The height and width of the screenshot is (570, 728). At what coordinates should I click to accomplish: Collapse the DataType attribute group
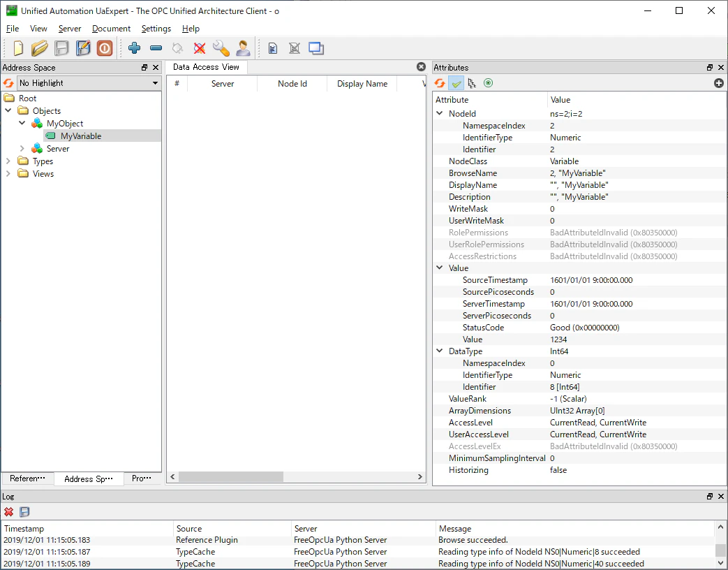[x=440, y=351]
